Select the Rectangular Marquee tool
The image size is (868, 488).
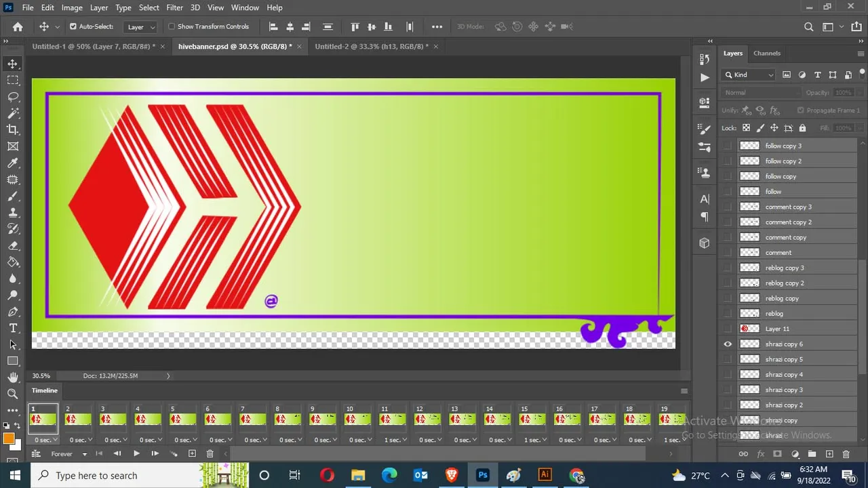click(13, 80)
